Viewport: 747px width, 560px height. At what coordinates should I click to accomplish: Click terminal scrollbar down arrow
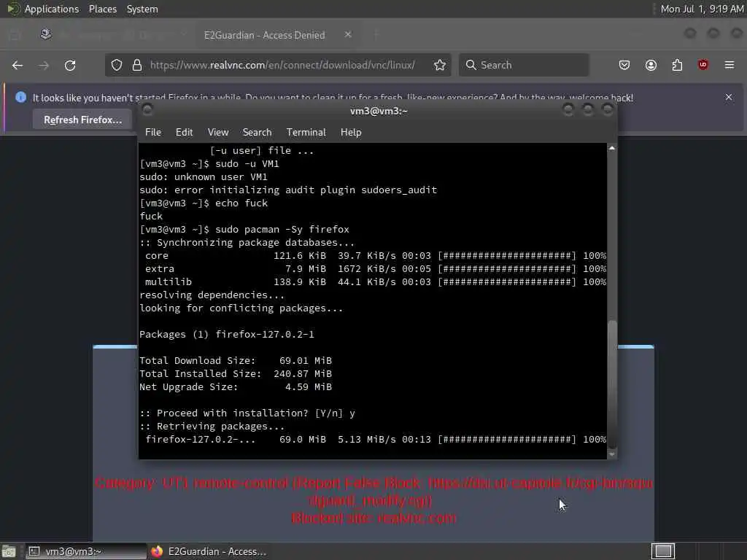612,454
